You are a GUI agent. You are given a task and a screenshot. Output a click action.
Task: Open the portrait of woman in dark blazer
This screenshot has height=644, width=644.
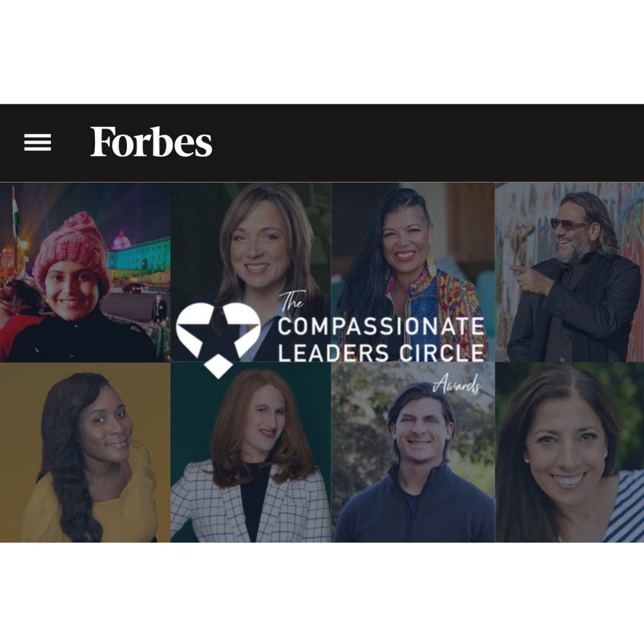251,272
